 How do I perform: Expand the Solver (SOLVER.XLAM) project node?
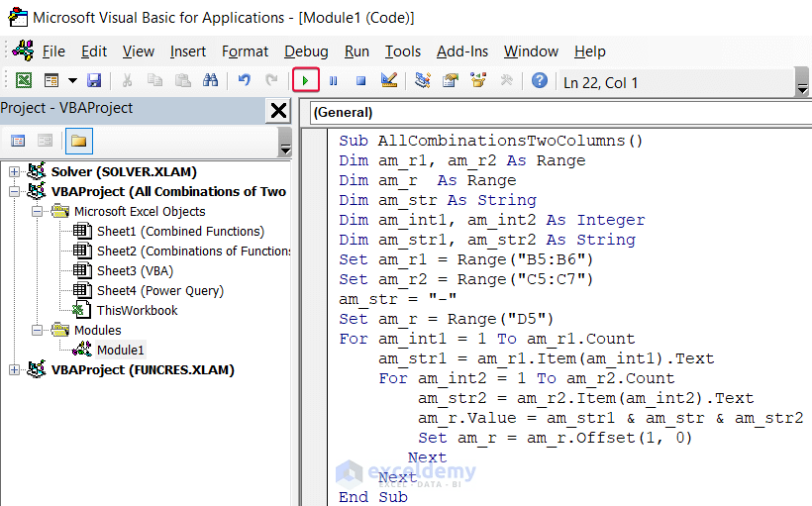point(14,172)
